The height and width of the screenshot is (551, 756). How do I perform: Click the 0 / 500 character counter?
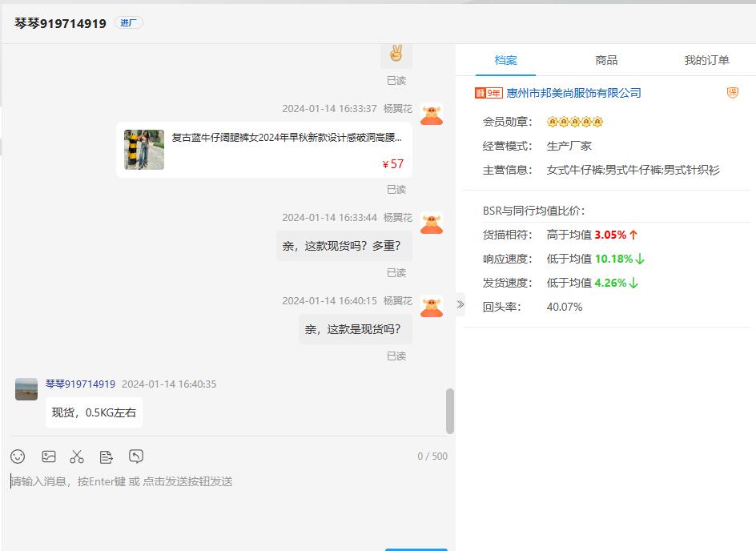pos(432,456)
